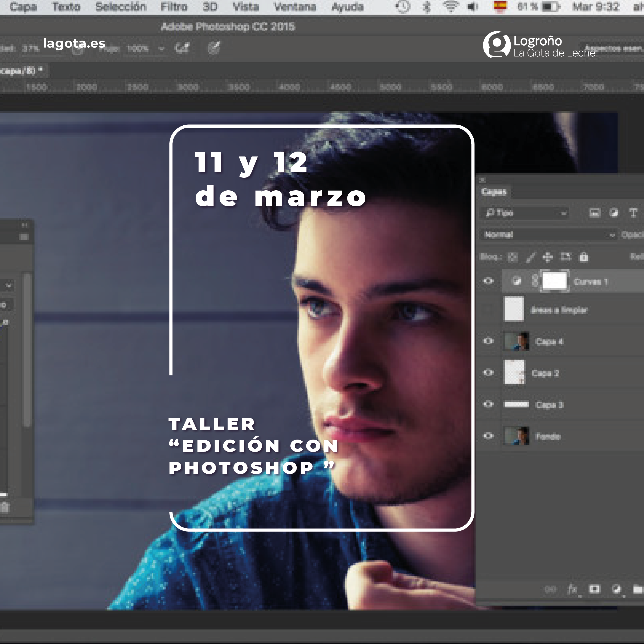
Task: Click lock position move icon
Action: 547,257
